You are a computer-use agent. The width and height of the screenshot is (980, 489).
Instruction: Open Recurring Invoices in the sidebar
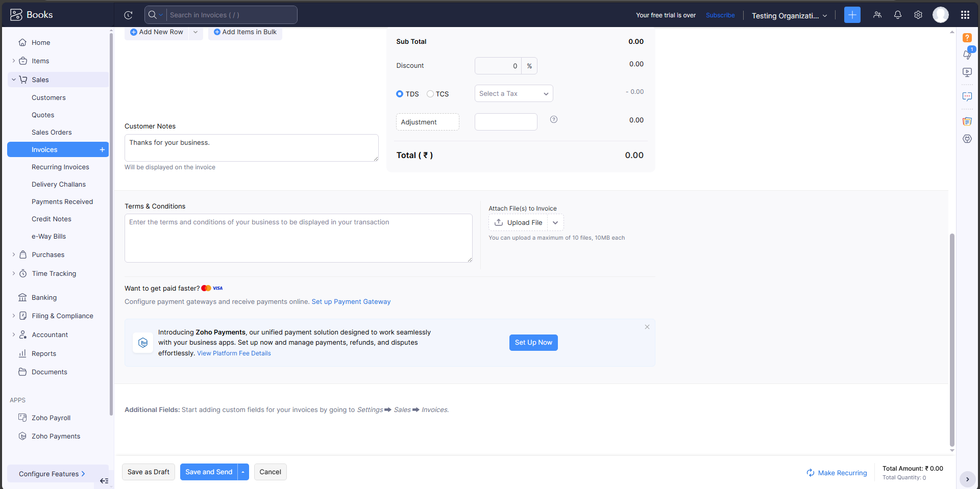tap(60, 167)
